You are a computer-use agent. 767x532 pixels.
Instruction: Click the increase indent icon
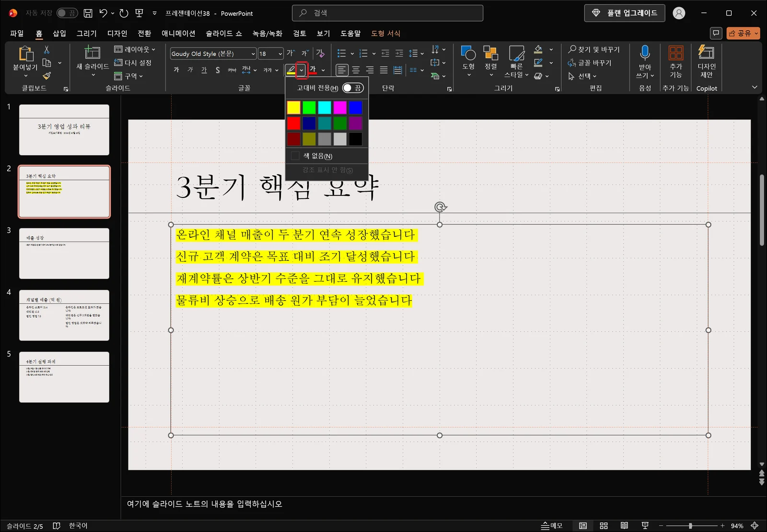pos(399,53)
